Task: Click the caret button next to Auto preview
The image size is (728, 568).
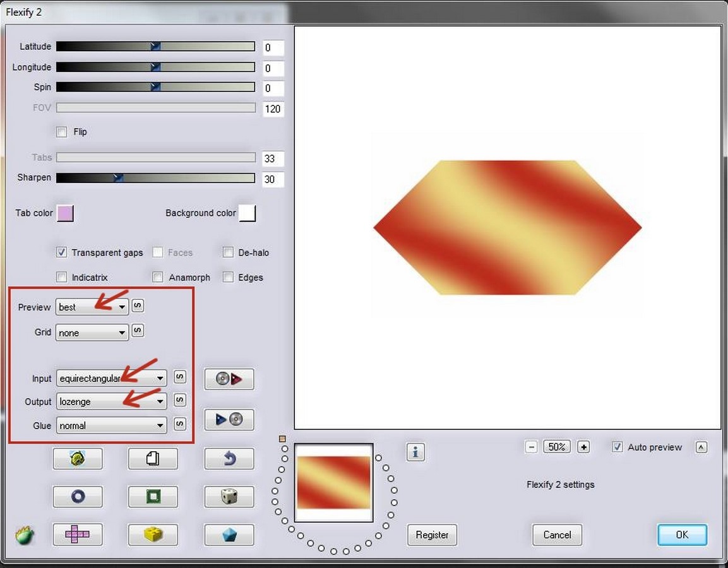Action: 701,447
